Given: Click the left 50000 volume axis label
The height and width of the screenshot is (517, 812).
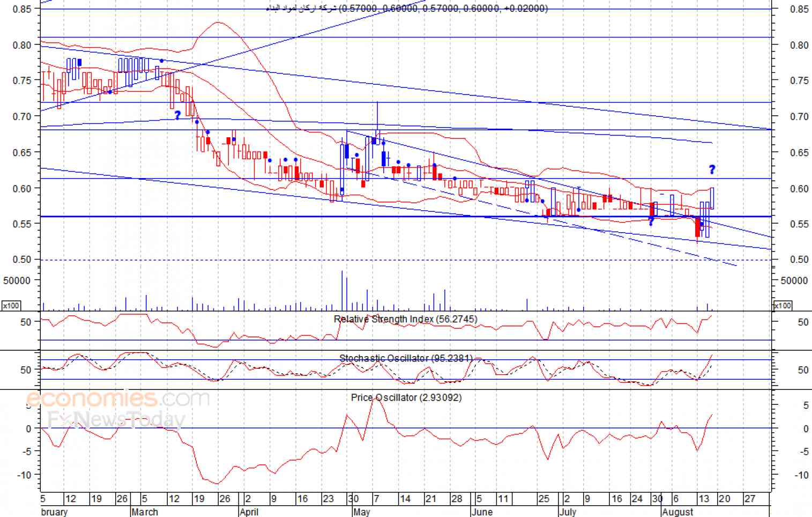Looking at the screenshot, I should [17, 280].
